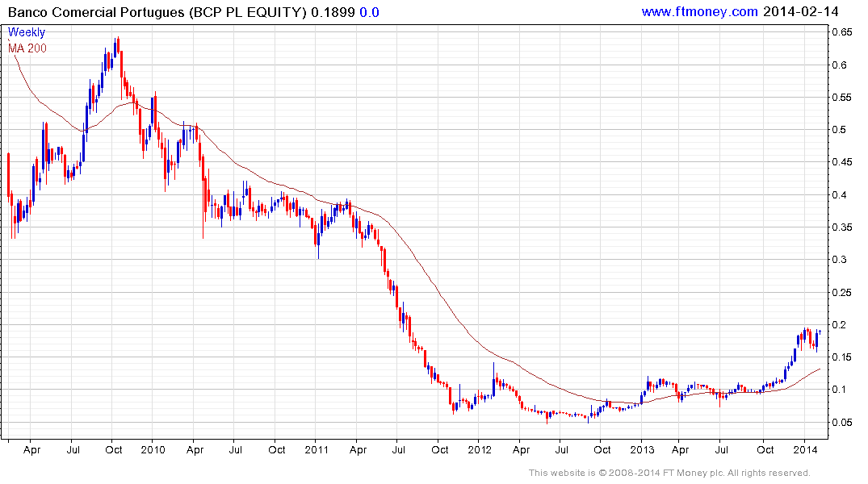This screenshot has width=868, height=484.
Task: Click the 0.65 price axis label
Action: (x=842, y=32)
